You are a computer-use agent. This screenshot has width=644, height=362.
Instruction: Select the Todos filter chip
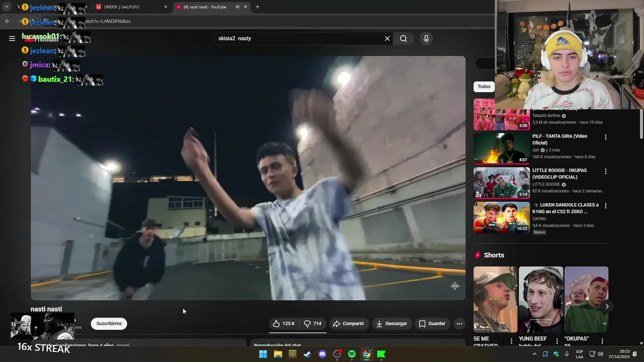pos(484,86)
